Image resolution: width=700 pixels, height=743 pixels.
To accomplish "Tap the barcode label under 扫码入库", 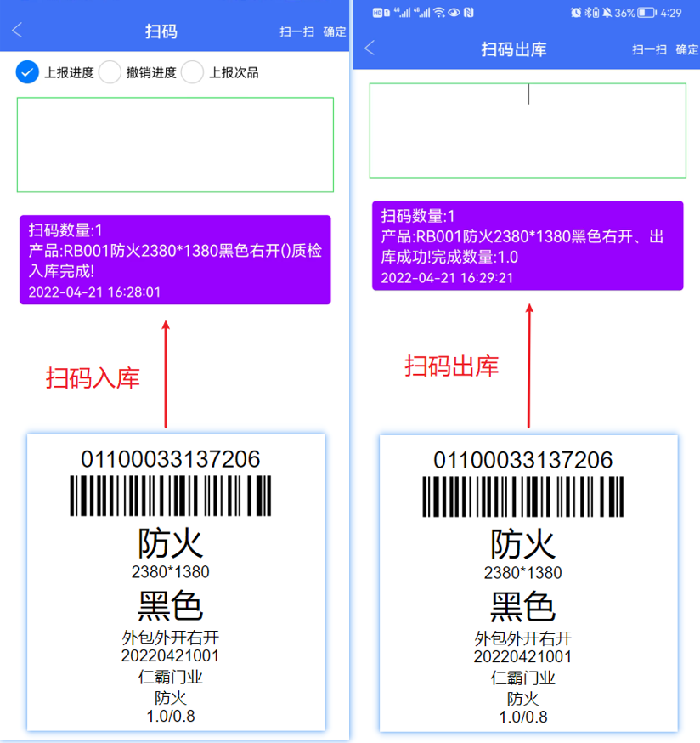I will point(176,582).
